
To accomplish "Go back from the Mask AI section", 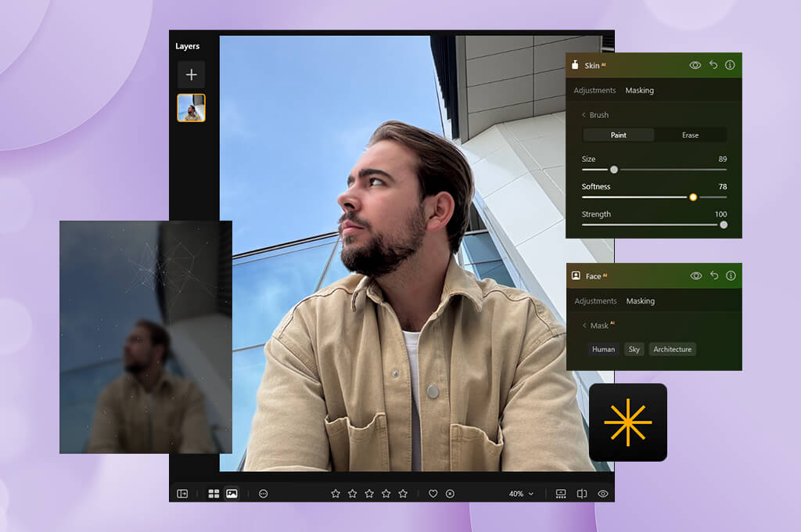I will tap(584, 325).
